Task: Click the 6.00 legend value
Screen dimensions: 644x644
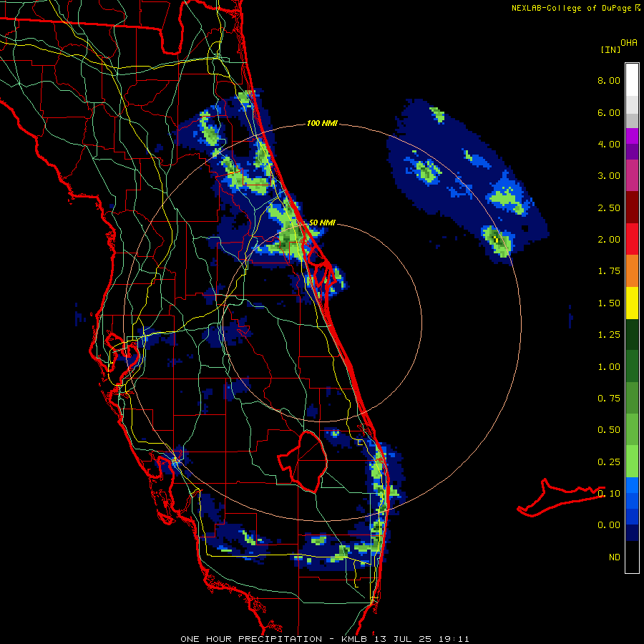Action: click(x=609, y=112)
